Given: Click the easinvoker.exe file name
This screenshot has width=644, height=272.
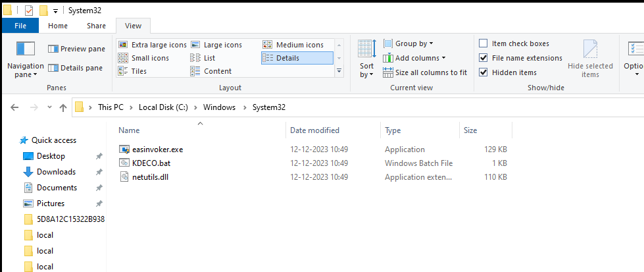Looking at the screenshot, I should pos(158,150).
